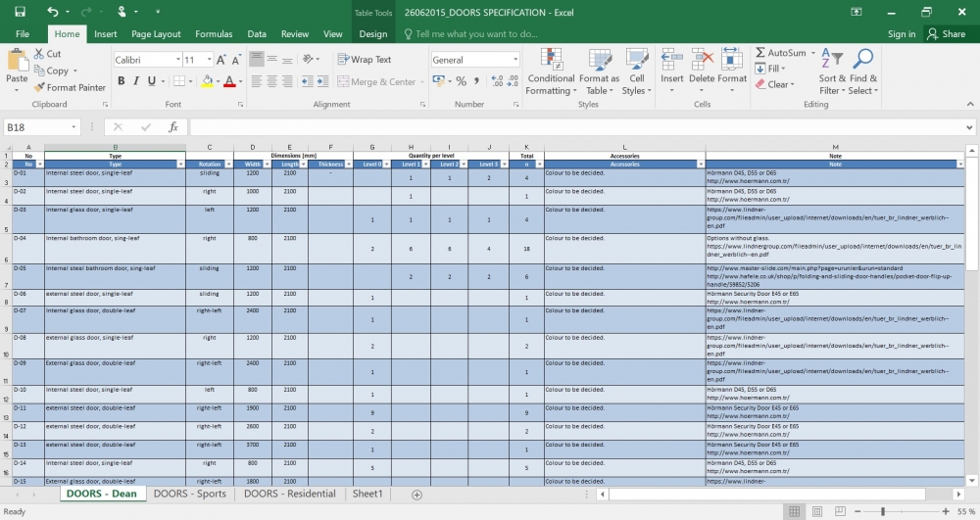The height and width of the screenshot is (520, 980).
Task: Increase the indent
Action: pyautogui.click(x=322, y=81)
